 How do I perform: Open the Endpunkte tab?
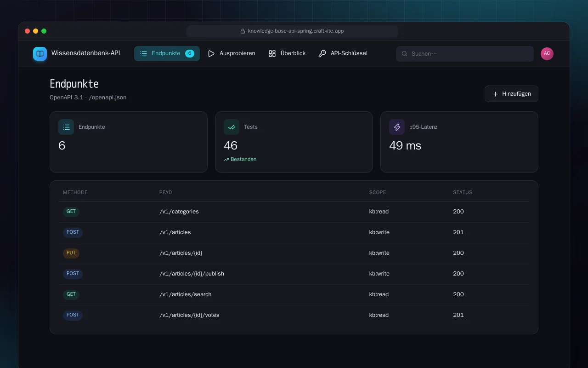click(167, 53)
